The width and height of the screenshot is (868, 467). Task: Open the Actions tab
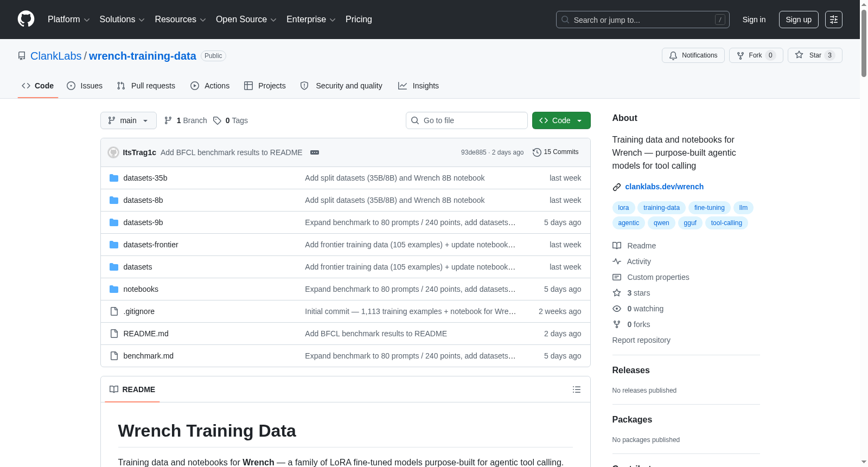pyautogui.click(x=210, y=86)
